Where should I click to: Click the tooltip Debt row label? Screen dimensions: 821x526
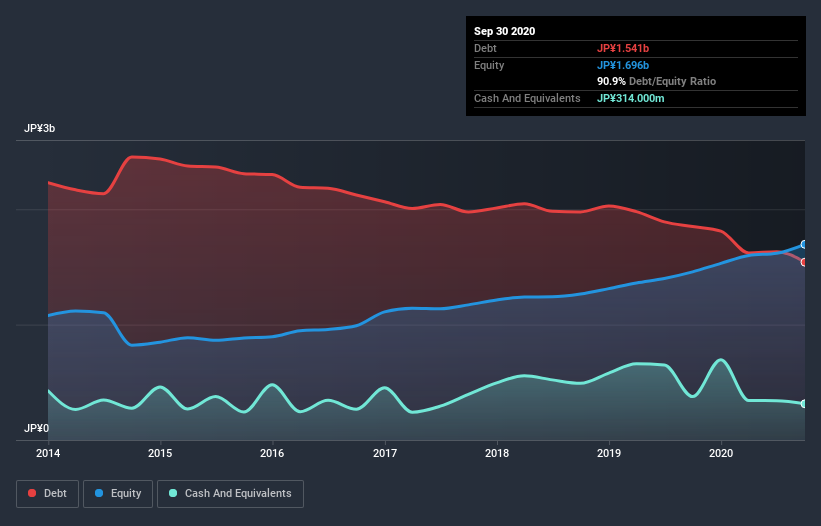coord(485,49)
